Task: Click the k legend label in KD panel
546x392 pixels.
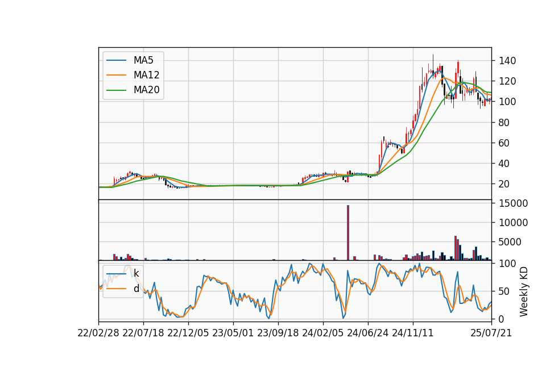Action: 136,273
